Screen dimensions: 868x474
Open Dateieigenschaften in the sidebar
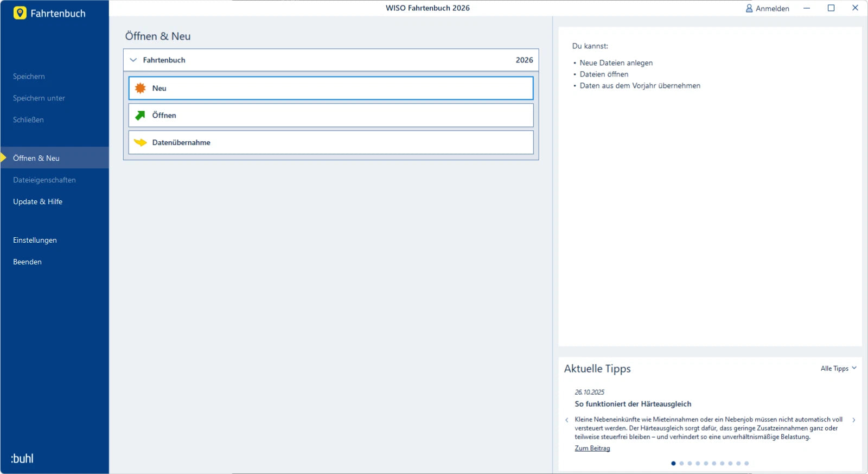click(44, 180)
